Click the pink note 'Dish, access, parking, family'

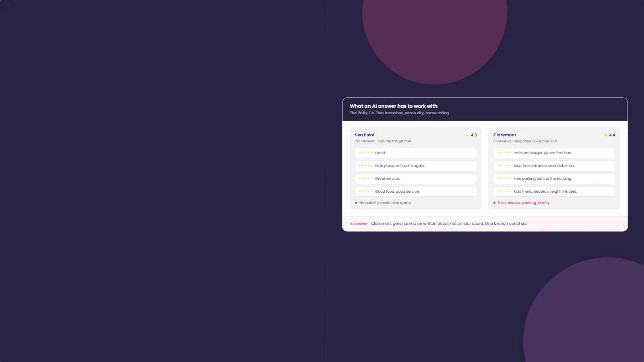click(x=524, y=203)
